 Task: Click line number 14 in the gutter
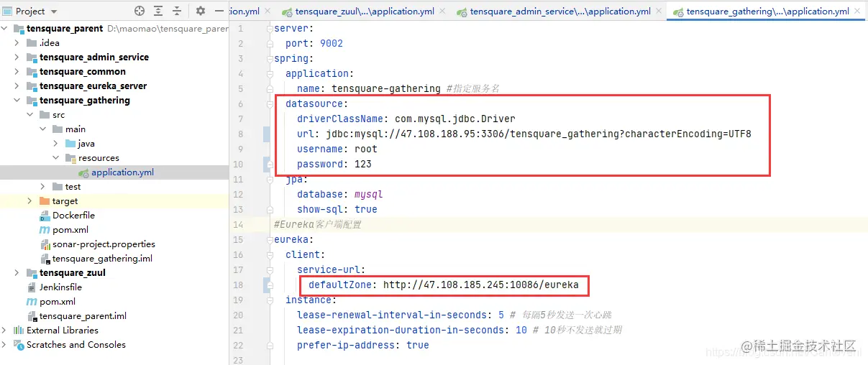pos(239,224)
